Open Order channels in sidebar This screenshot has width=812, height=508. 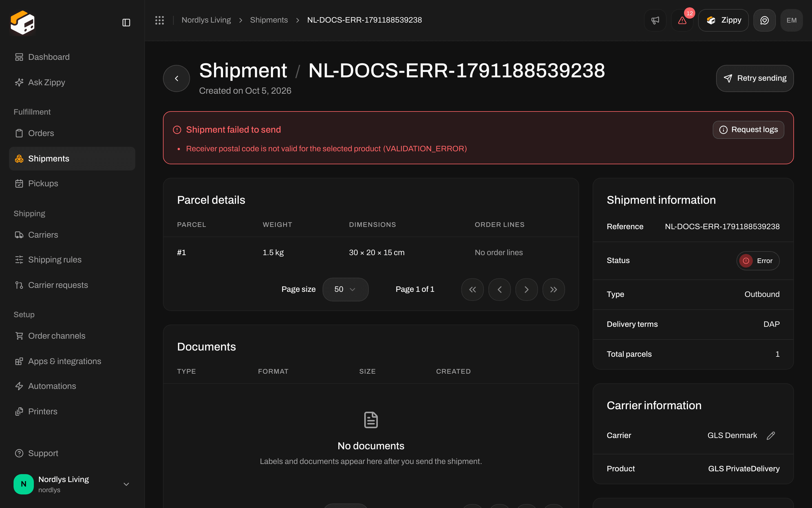tap(72, 336)
